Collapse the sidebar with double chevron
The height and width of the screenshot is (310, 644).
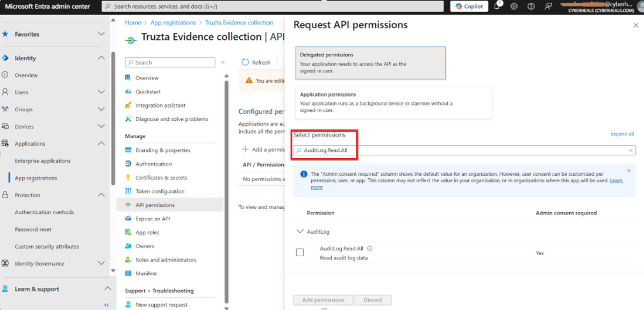106,305
